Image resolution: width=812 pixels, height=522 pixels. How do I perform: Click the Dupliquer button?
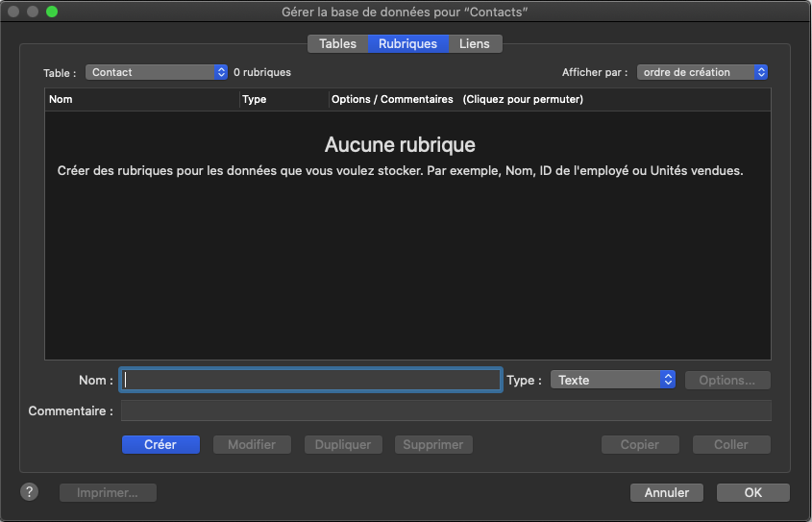click(344, 444)
